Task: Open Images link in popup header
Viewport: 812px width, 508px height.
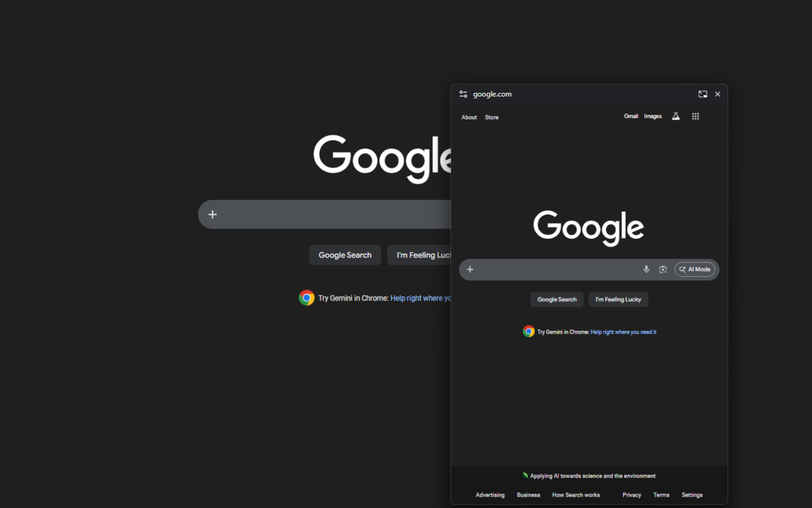Action: click(653, 116)
